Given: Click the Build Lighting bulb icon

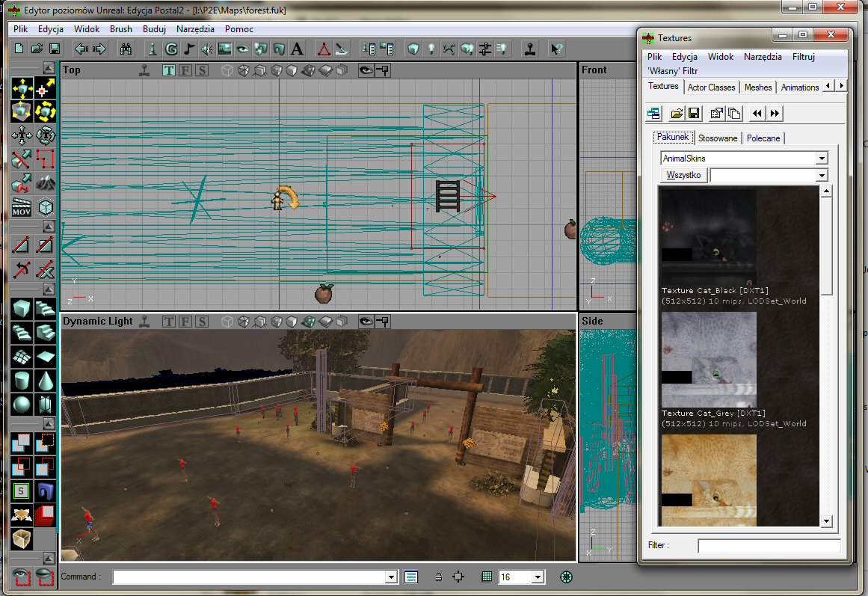Looking at the screenshot, I should [x=431, y=49].
